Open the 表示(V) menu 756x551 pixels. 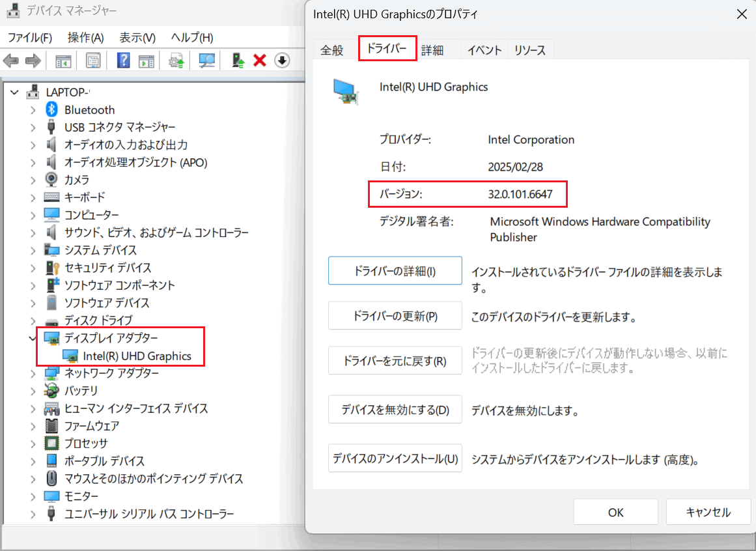[137, 38]
